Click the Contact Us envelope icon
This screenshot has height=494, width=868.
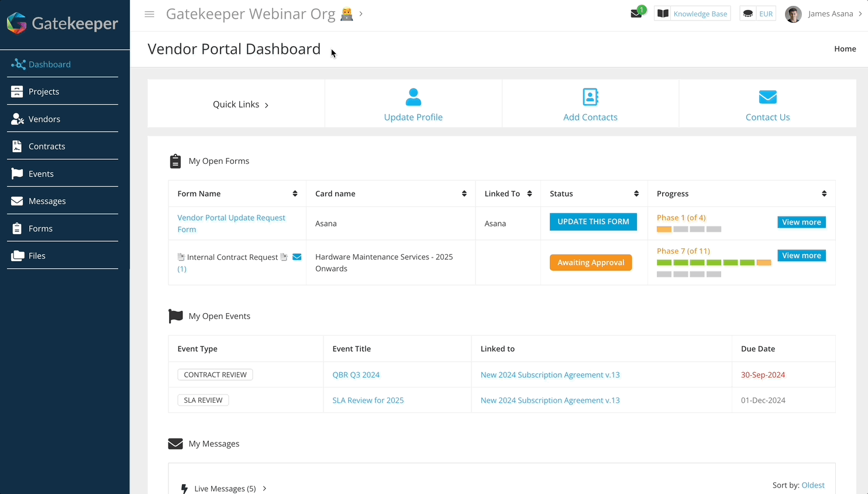(767, 97)
